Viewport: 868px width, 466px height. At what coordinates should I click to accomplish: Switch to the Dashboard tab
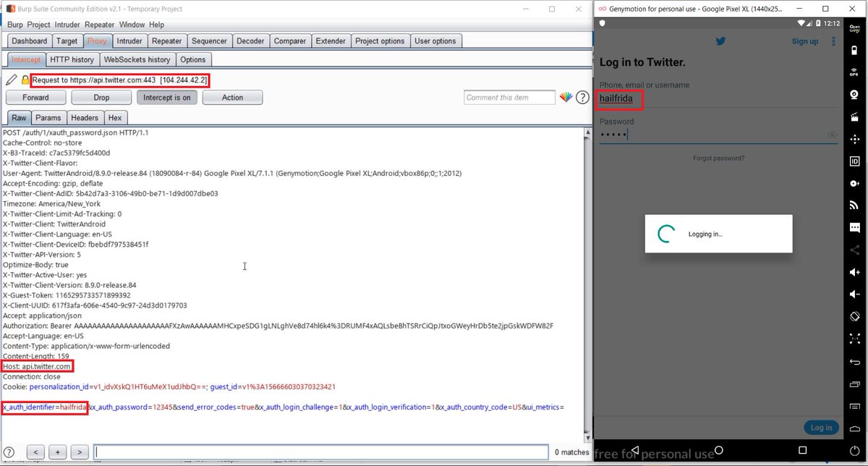[x=30, y=41]
